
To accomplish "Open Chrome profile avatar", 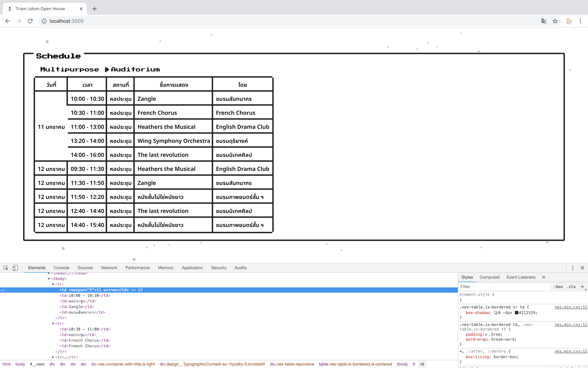I will [569, 21].
